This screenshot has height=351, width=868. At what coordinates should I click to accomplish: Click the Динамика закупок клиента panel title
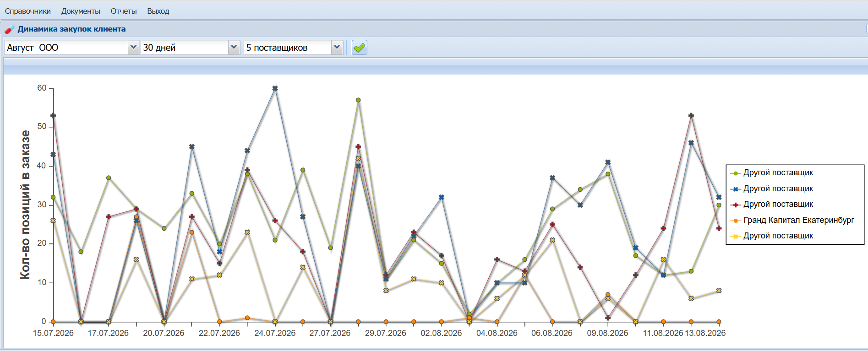pos(71,29)
